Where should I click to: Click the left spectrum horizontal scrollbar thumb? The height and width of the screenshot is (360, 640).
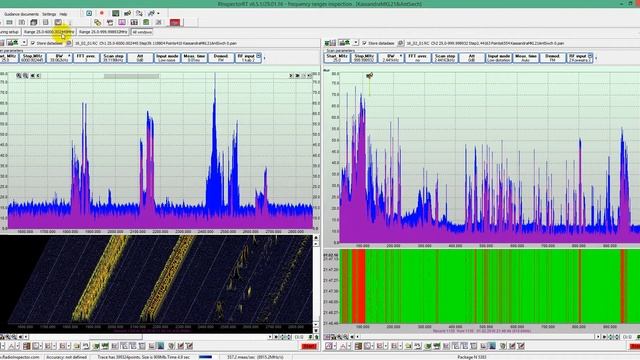tap(131, 76)
